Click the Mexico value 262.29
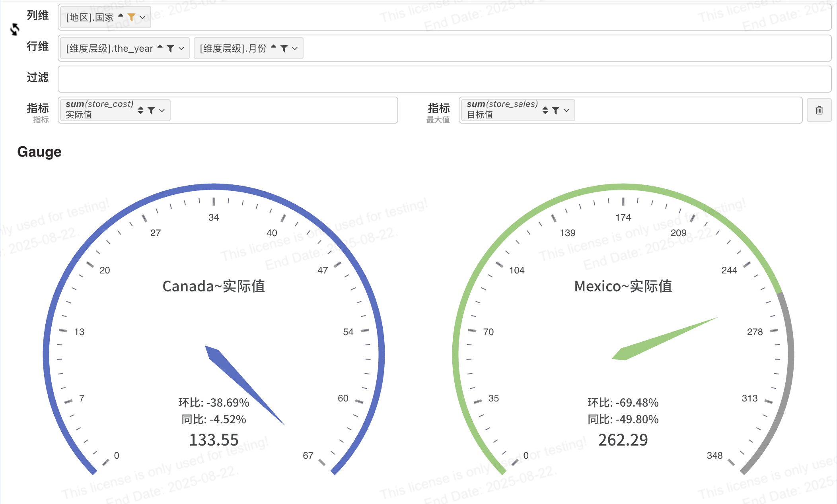 pos(623,440)
